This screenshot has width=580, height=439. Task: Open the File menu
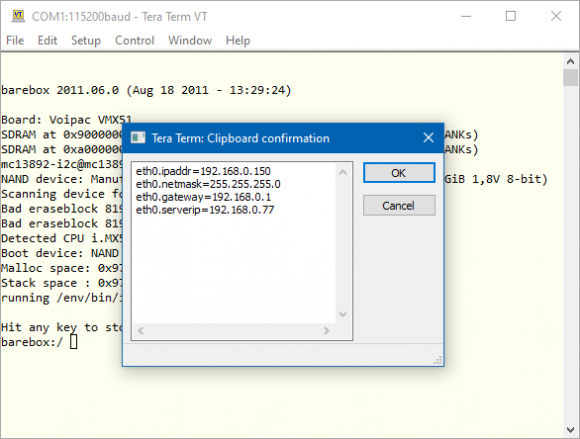(x=15, y=40)
